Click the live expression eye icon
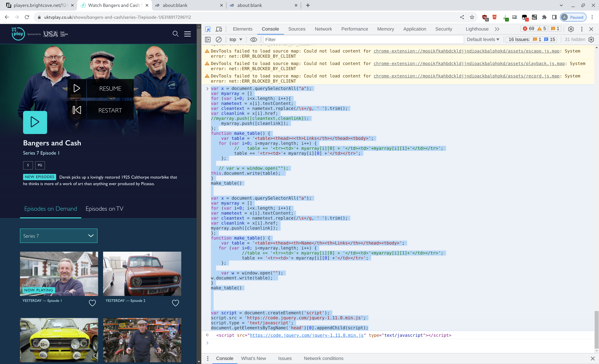 pos(253,39)
